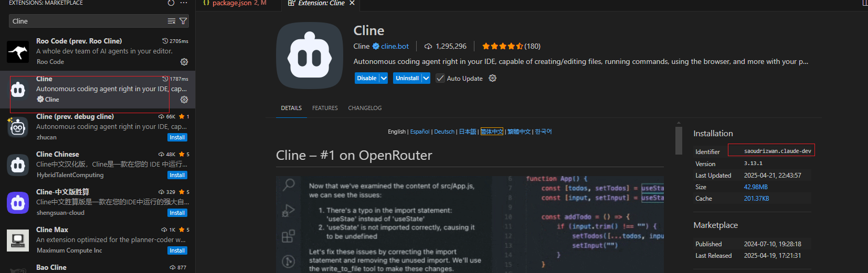Open the Size 42.98MB link
This screenshot has height=273, width=868.
(756, 187)
